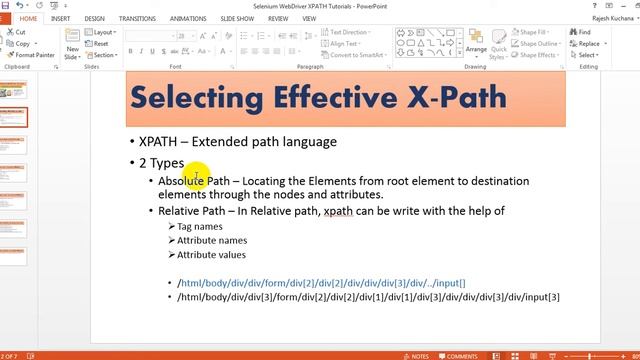The height and width of the screenshot is (360, 640).
Task: Open PowerPoint Help question mark
Action: pyautogui.click(x=594, y=6)
